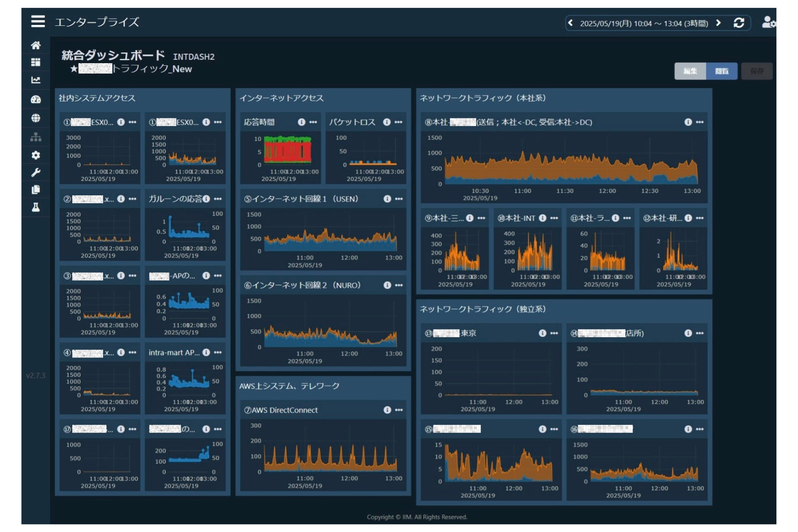This screenshot has width=798, height=532.
Task: Open user settings icon at top right
Action: (768, 22)
